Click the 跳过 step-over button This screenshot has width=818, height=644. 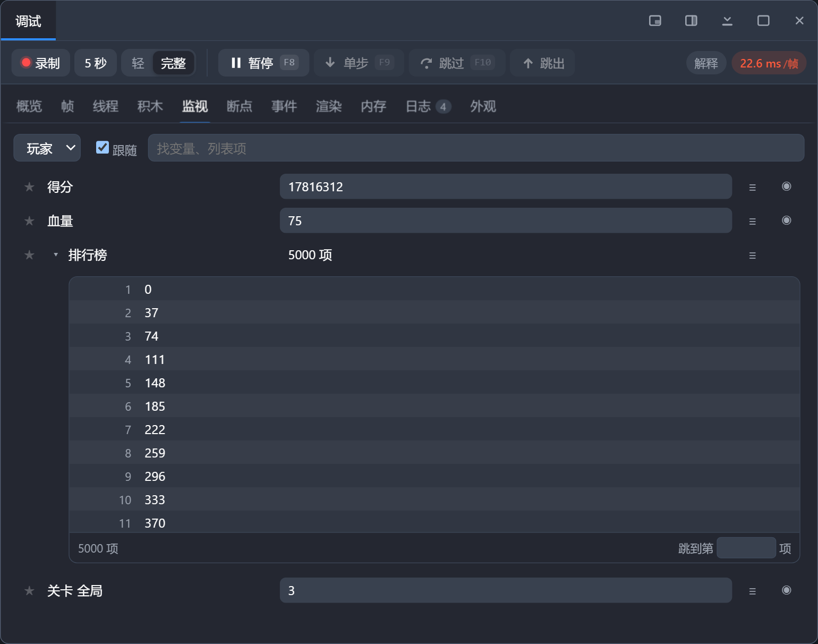coord(457,63)
